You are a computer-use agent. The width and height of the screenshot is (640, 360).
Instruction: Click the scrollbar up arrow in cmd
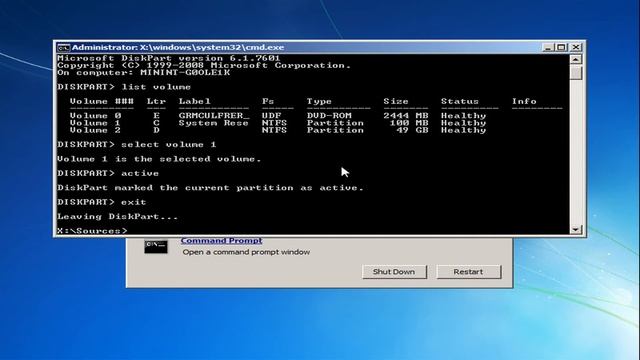click(x=576, y=60)
